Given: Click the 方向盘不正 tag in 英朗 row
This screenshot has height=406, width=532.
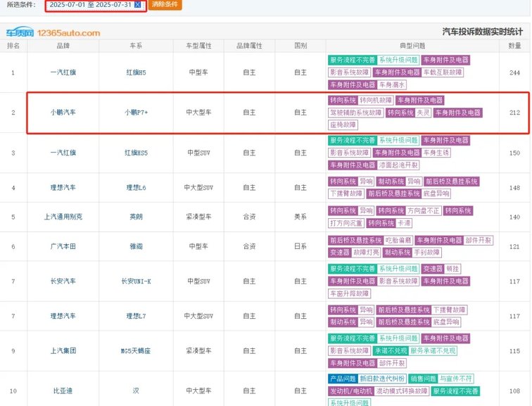Looking at the screenshot, I should (x=424, y=210).
